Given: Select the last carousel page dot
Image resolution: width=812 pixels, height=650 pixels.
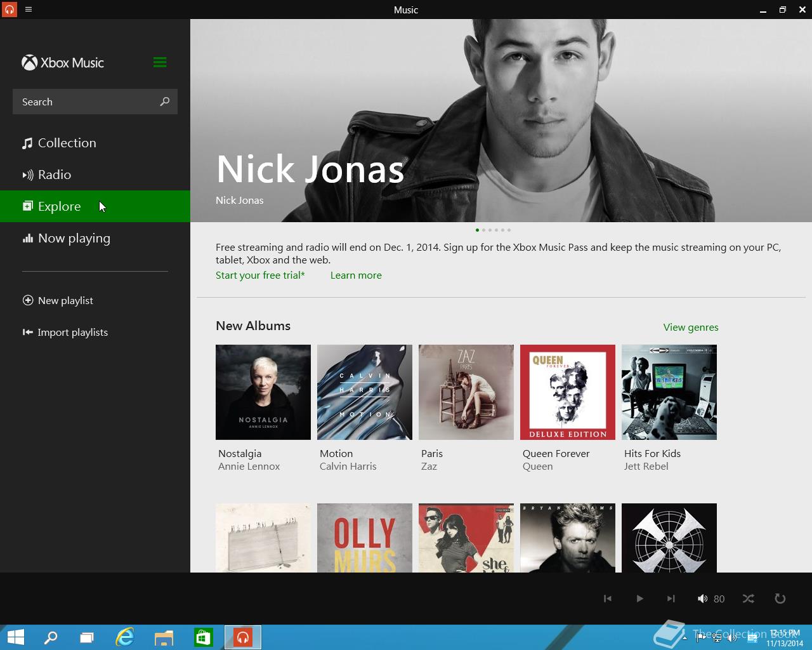Looking at the screenshot, I should [509, 230].
